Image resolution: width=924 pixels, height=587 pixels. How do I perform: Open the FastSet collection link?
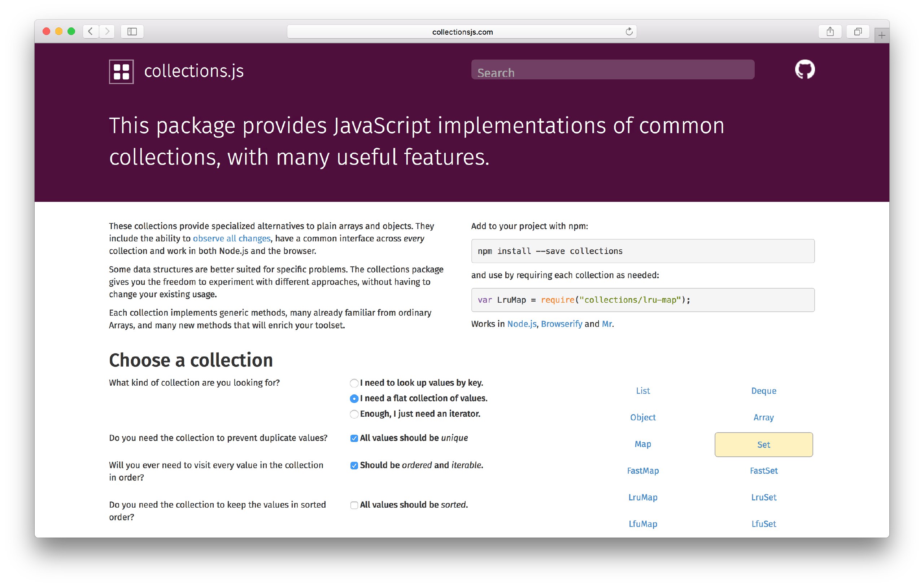point(763,471)
